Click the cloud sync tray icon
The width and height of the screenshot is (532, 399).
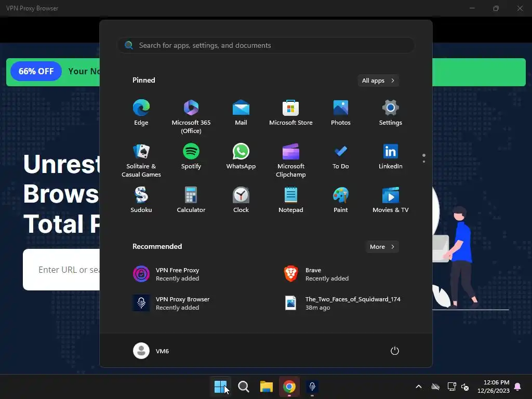[435, 387]
